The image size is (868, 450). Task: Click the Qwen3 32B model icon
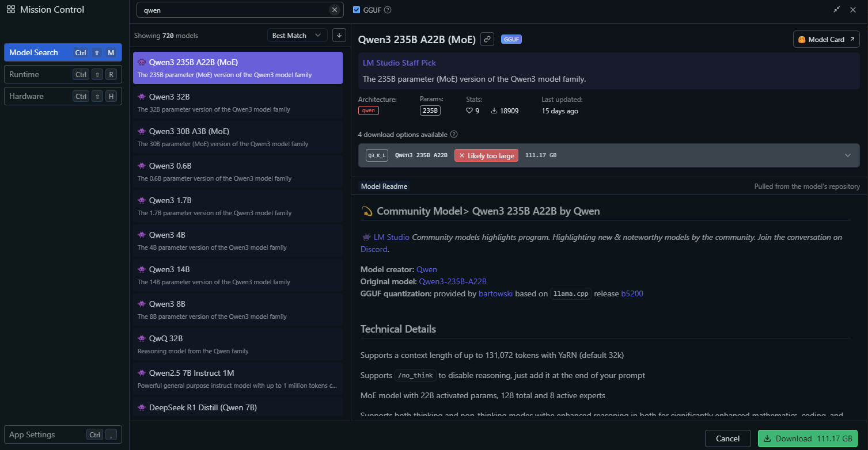(142, 97)
